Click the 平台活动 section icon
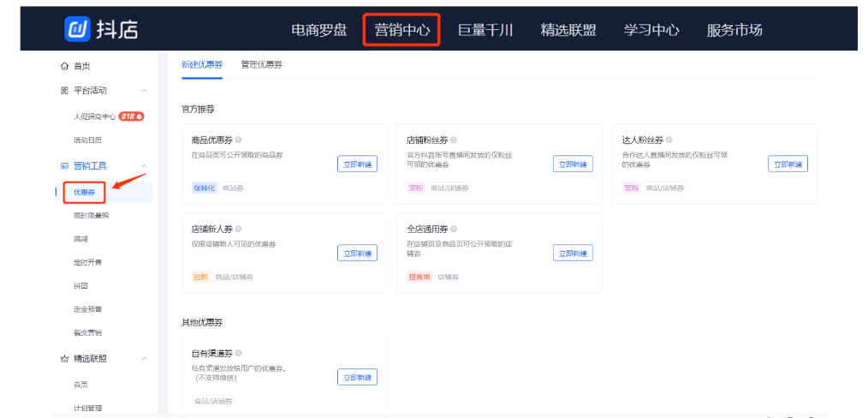This screenshot has width=868, height=418. click(x=64, y=91)
